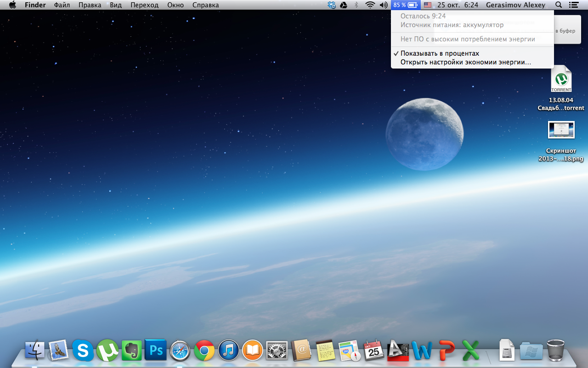Open System Preferences gear icon
Screen dimensions: 588x368
point(277,351)
